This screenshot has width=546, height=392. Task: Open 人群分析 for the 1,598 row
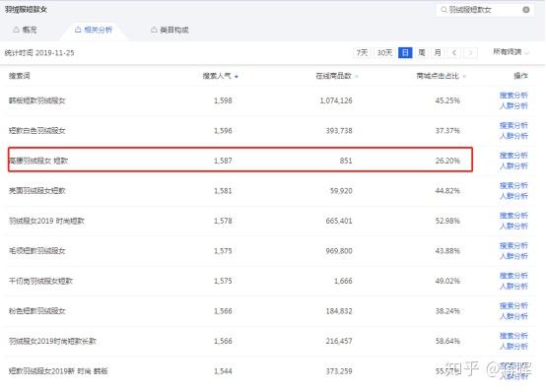(513, 105)
